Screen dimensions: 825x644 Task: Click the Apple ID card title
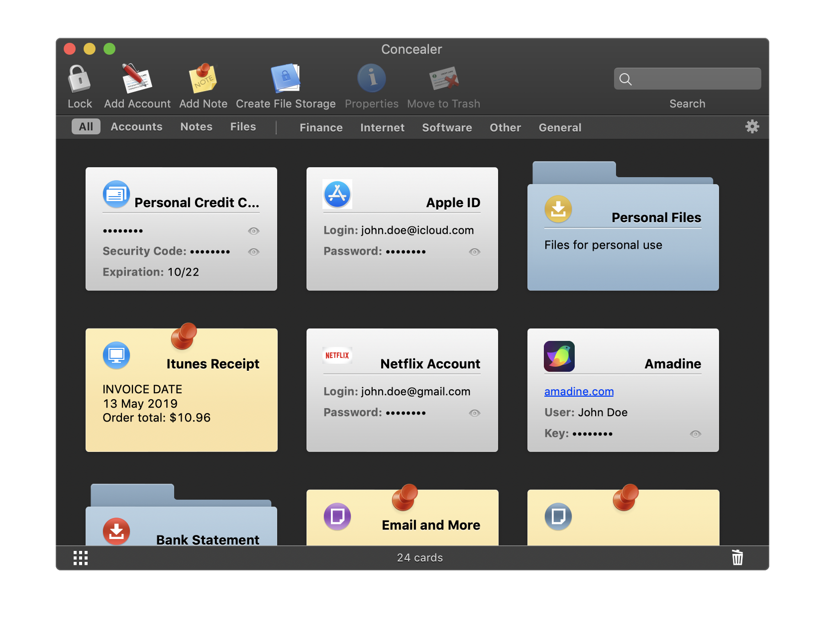point(453,203)
